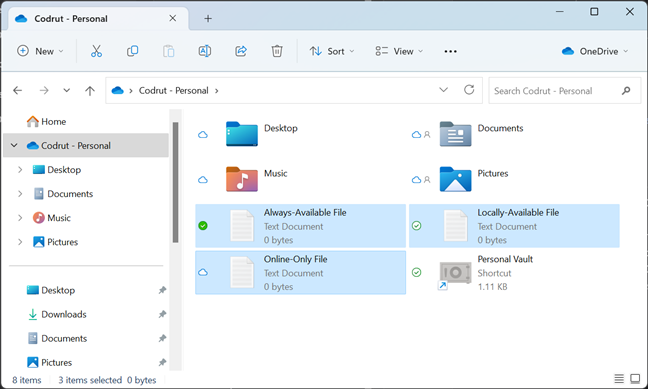Select the Online-Only File

pyautogui.click(x=300, y=272)
